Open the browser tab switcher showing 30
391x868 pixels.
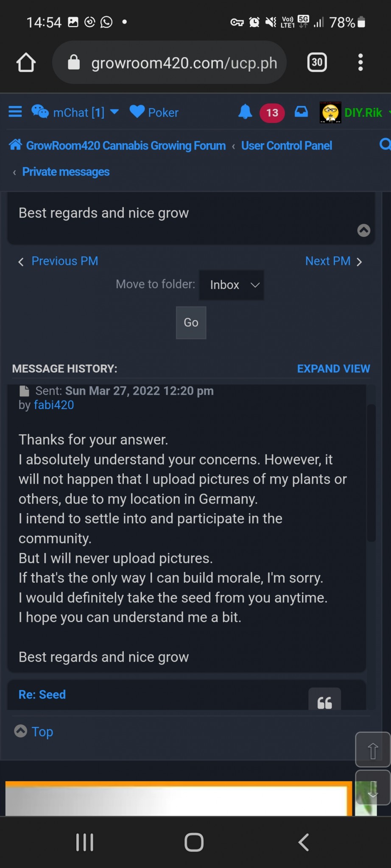pos(317,63)
